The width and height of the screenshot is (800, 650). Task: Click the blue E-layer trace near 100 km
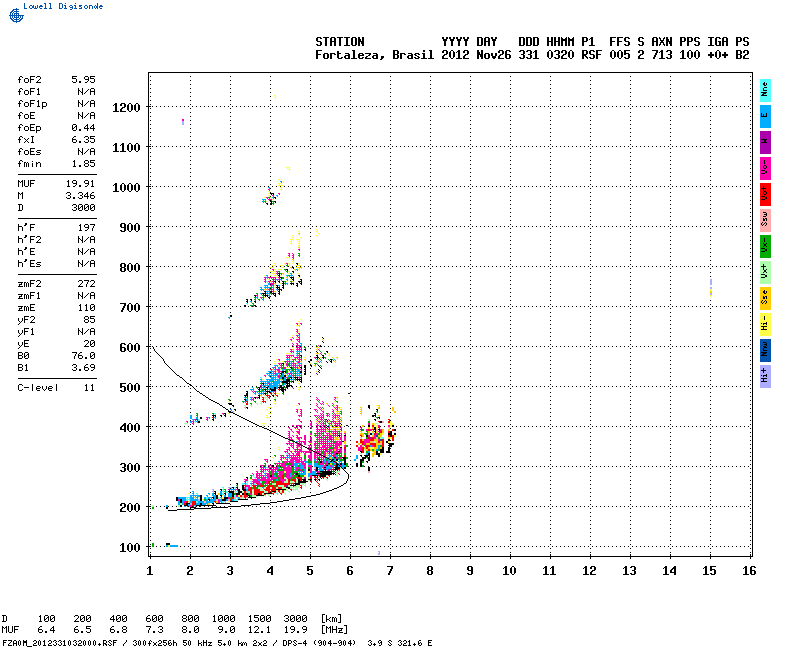coord(172,545)
